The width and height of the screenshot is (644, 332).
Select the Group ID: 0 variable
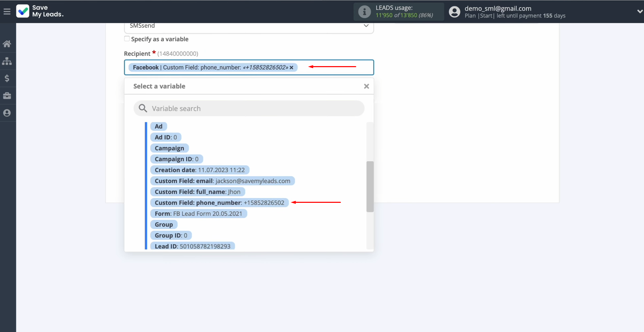(171, 236)
